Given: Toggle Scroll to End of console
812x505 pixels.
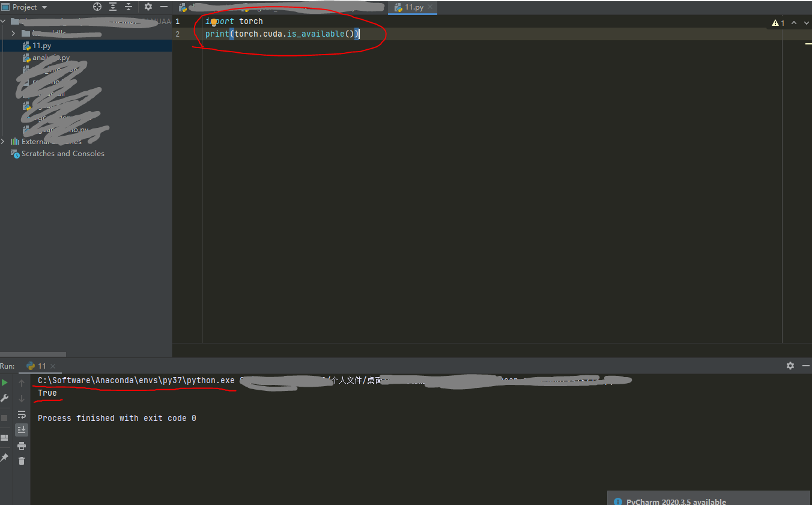Looking at the screenshot, I should tap(22, 429).
